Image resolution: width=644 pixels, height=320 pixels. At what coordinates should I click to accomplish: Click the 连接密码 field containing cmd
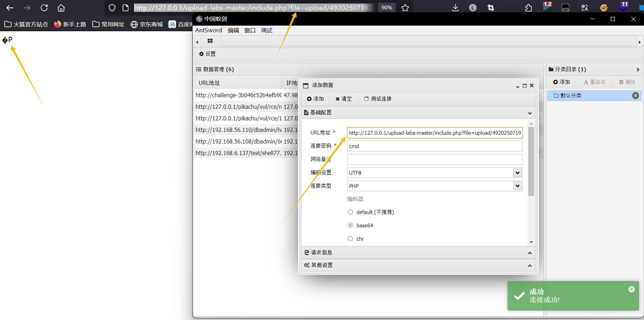coord(435,146)
